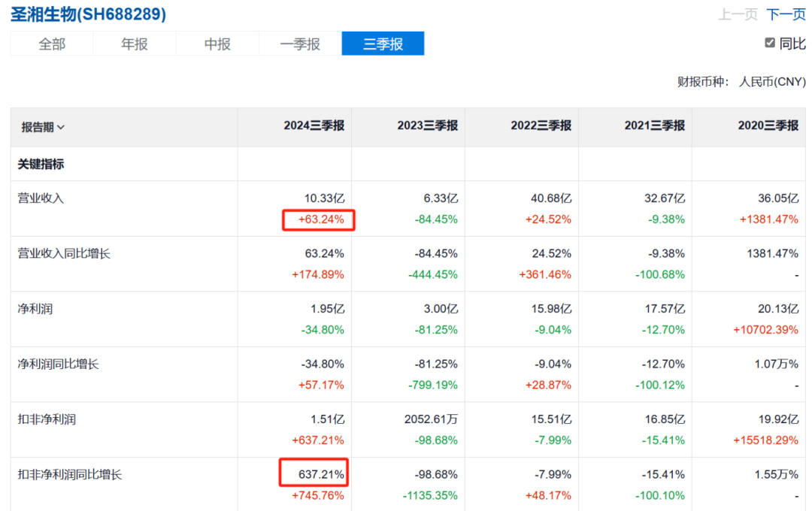Click the 1.51亿 adjusted profit value

pyautogui.click(x=327, y=419)
